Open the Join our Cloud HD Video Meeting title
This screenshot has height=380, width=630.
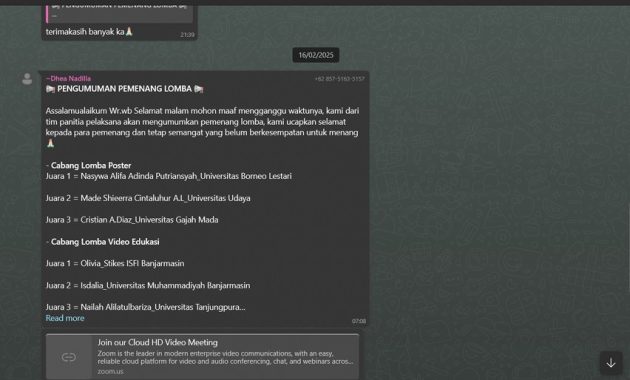click(158, 342)
